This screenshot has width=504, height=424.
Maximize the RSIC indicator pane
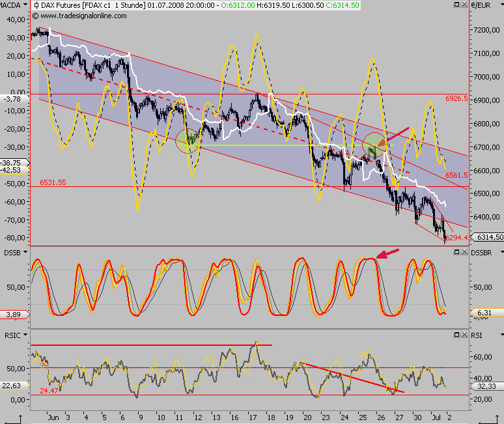point(456,335)
